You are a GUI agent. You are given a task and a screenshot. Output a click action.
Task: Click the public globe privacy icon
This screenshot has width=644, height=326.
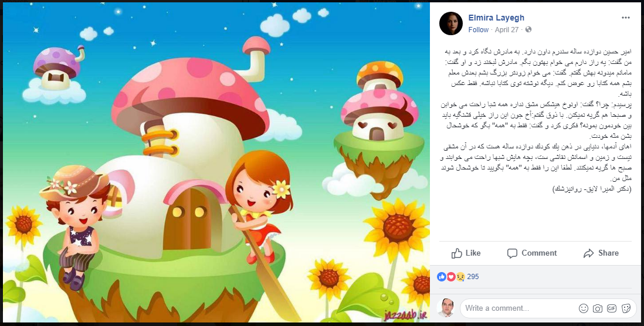(x=528, y=29)
